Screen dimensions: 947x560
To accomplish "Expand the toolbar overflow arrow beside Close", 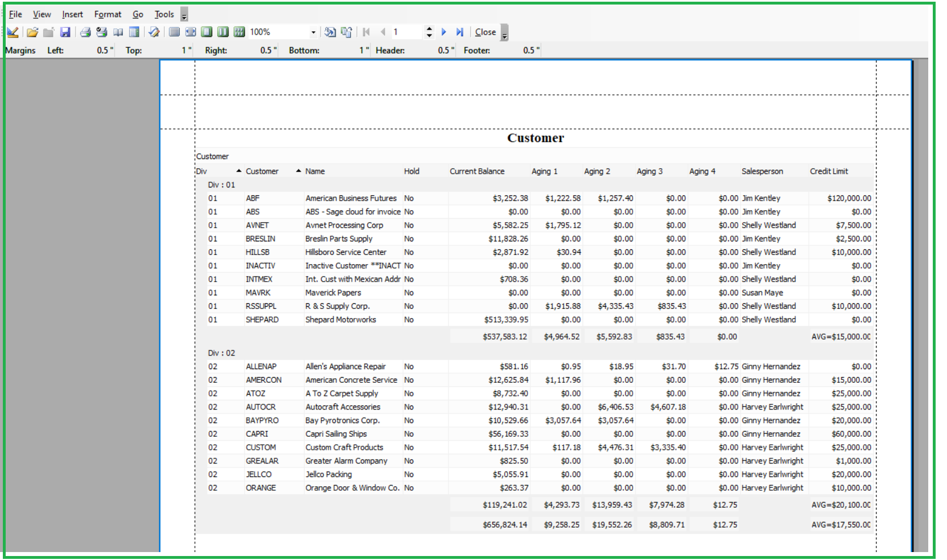I will pos(504,35).
